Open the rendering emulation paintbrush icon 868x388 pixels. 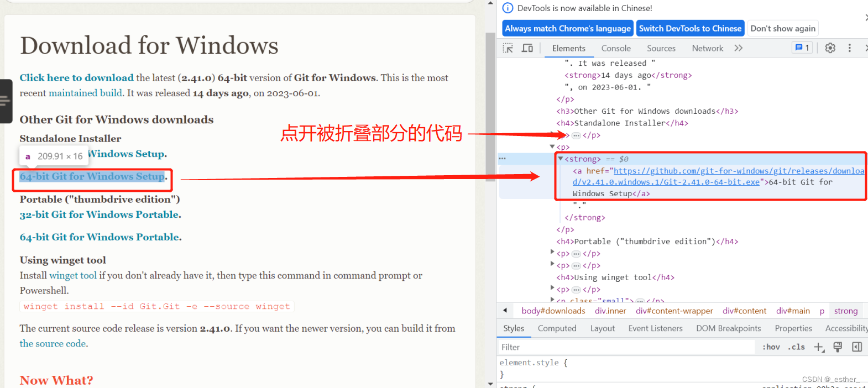click(x=838, y=347)
